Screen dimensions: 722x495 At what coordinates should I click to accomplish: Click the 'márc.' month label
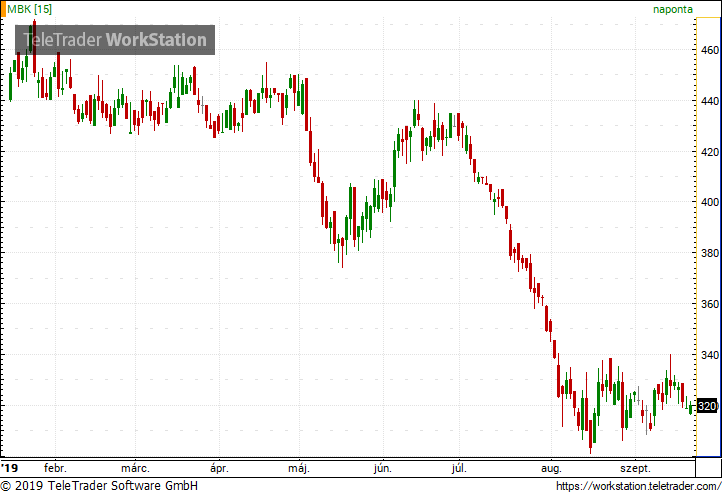(x=135, y=469)
